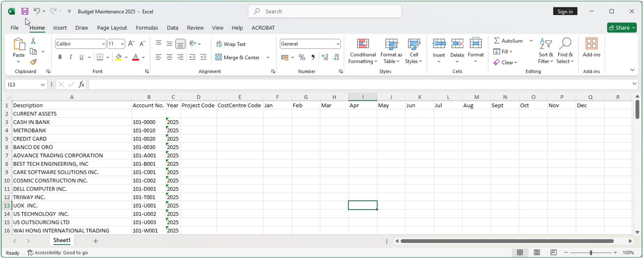Decrease font size with the small A
This screenshot has width=644, height=260.
[x=142, y=44]
